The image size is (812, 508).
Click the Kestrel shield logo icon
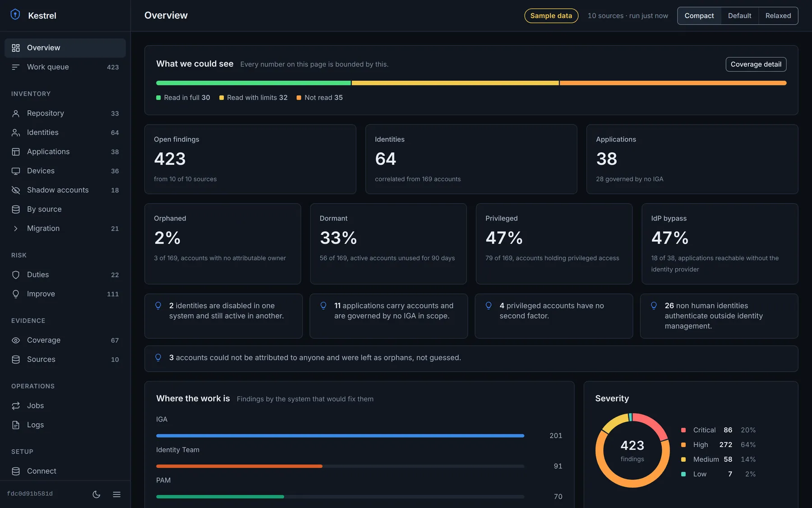[x=15, y=15]
